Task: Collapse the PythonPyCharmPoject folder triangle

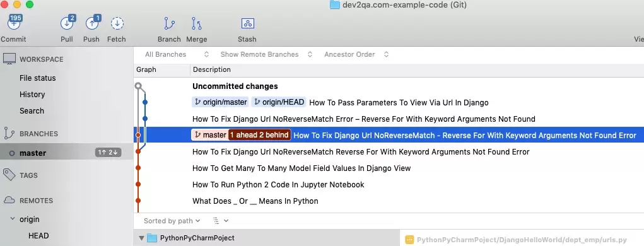Action: tap(141, 238)
